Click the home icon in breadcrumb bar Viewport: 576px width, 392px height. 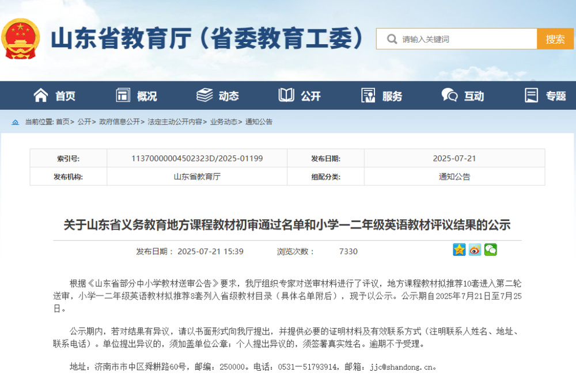[15, 122]
